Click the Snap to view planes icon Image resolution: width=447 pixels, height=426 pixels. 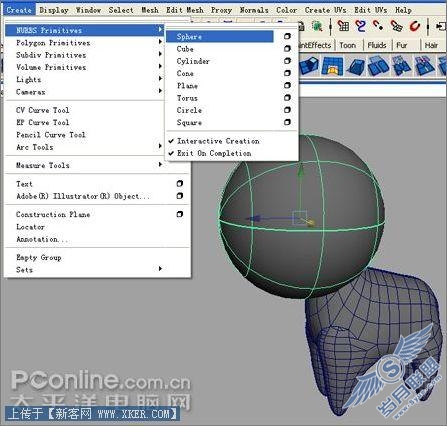396,26
